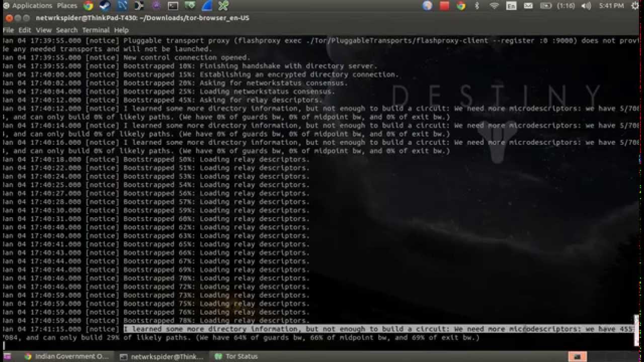Open the Applications menu
Image resolution: width=644 pixels, height=362 pixels.
32,6
